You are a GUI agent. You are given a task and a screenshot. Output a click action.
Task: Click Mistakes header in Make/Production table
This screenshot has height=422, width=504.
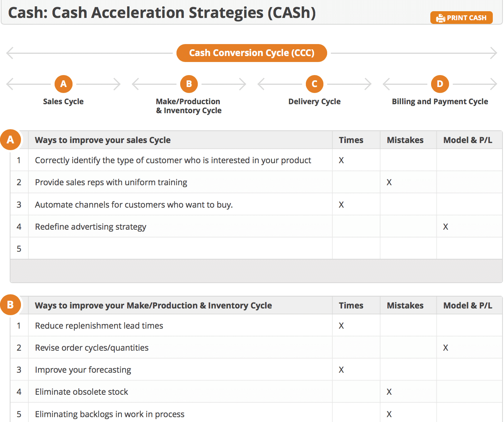click(x=405, y=305)
